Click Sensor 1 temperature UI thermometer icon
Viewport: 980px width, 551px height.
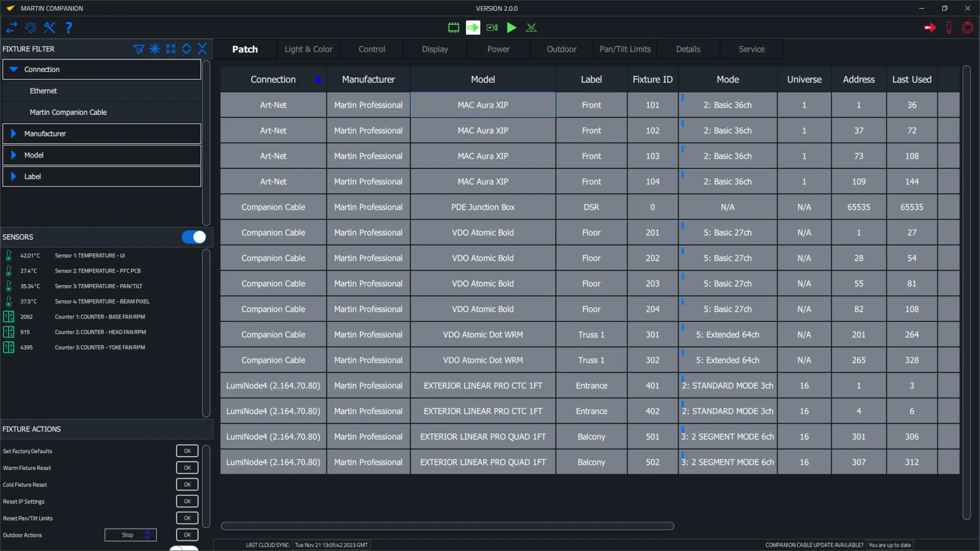[x=9, y=255]
